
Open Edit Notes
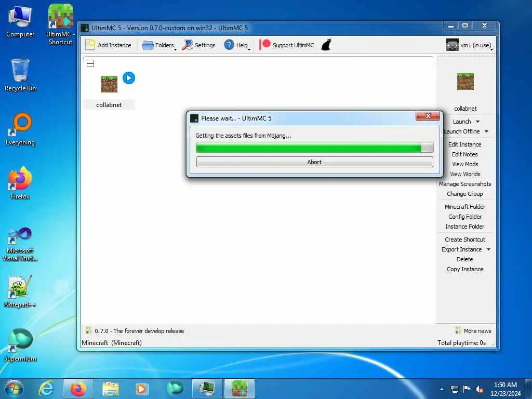(465, 154)
